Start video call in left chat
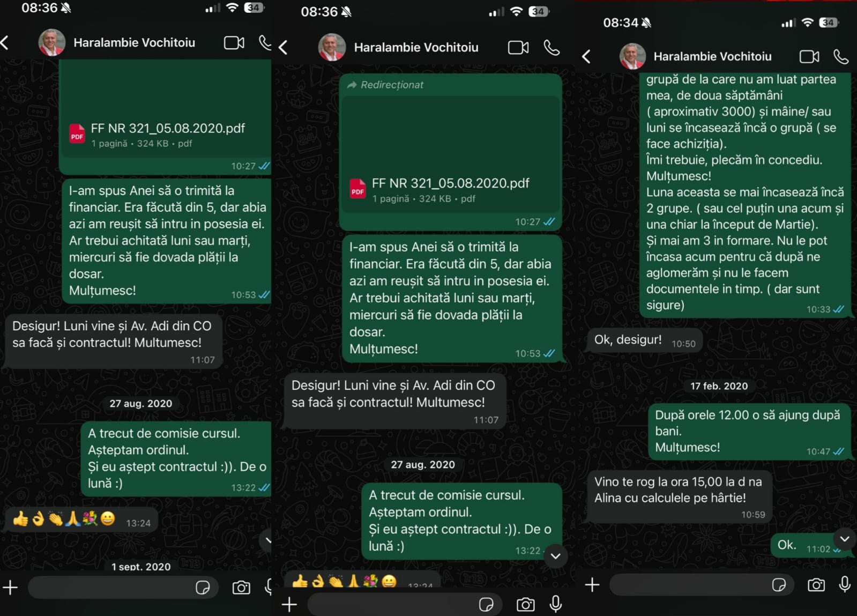 (234, 43)
